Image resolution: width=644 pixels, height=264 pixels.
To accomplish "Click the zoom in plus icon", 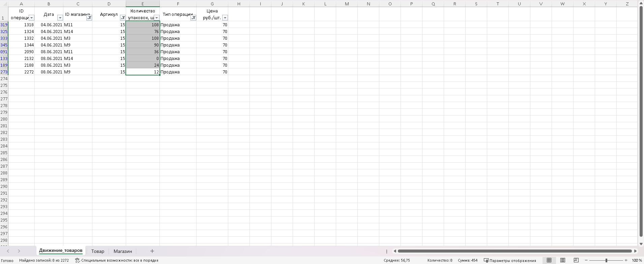I will pos(626,260).
